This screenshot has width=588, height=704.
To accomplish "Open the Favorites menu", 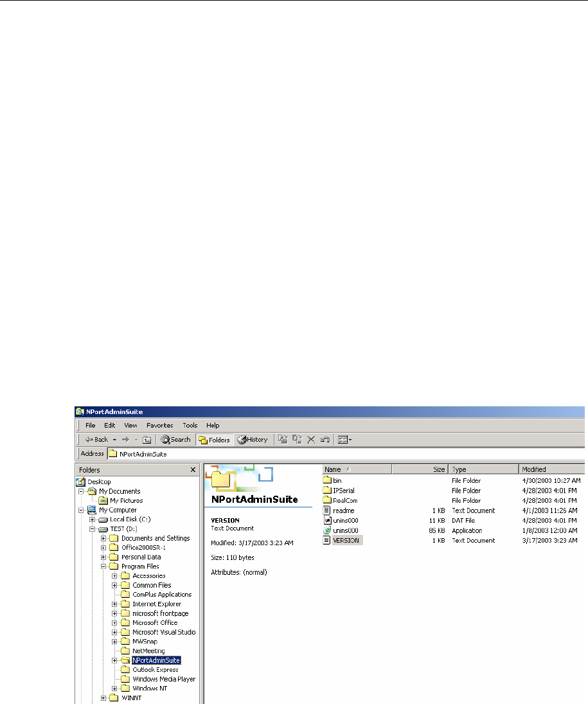I will tap(160, 425).
